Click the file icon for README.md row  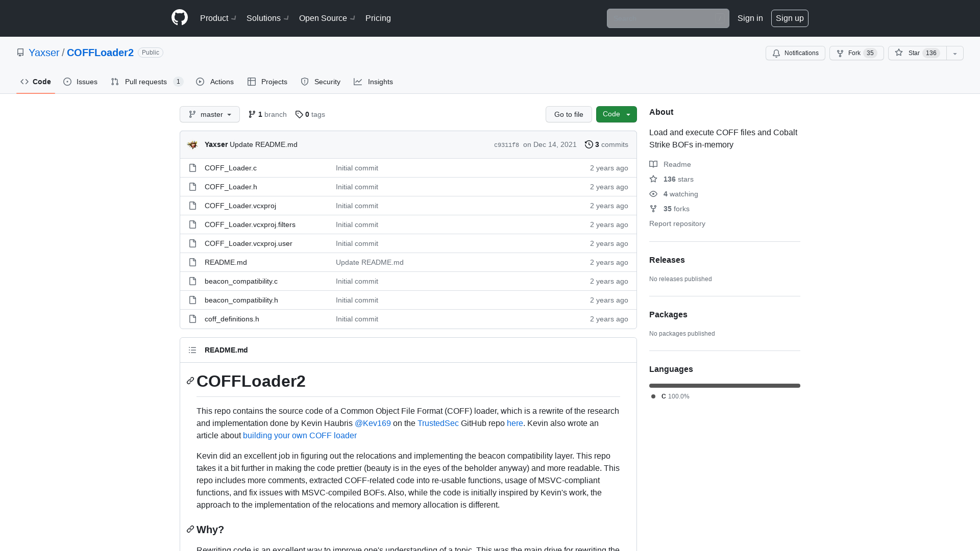192,262
